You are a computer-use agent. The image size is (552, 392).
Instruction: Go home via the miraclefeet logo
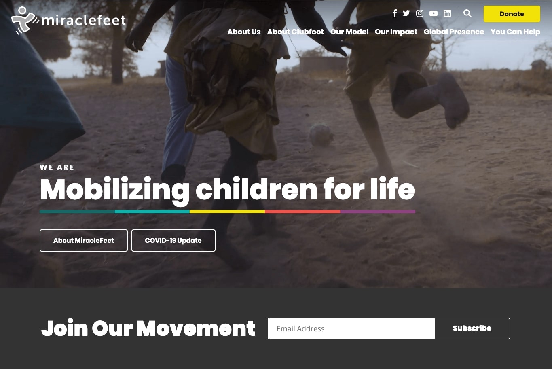tap(68, 20)
